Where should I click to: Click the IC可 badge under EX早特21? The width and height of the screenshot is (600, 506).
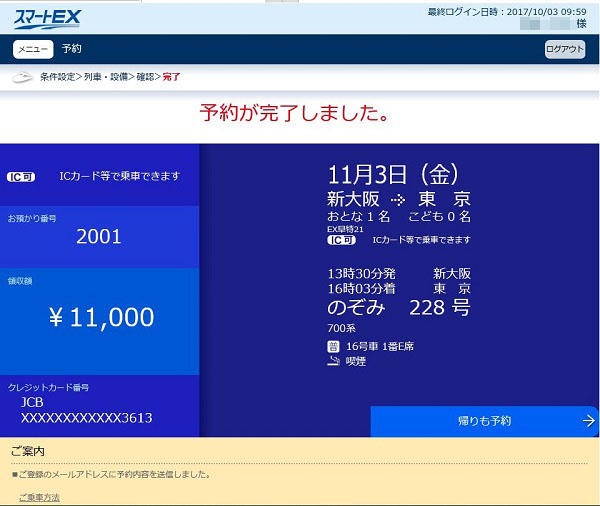342,240
